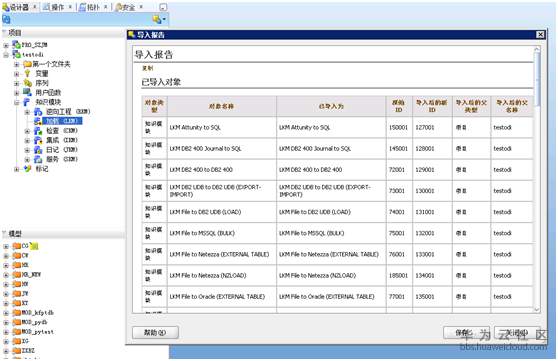Viewport: 558px width, 361px height.
Task: Select the 序列 sequence icon
Action: coord(27,83)
